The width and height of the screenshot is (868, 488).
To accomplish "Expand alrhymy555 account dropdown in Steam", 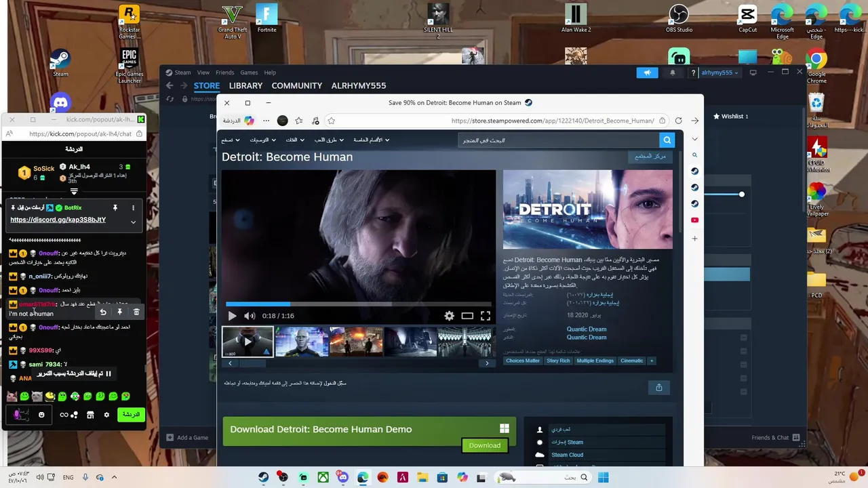I will tap(719, 73).
